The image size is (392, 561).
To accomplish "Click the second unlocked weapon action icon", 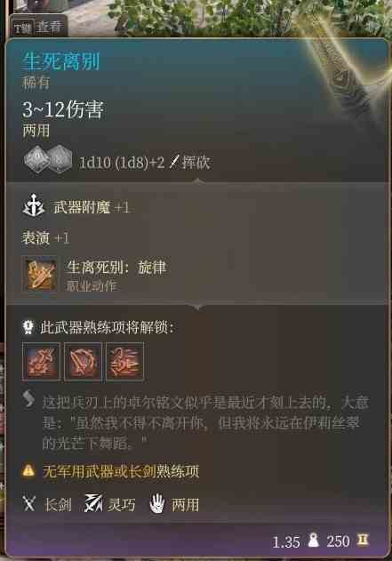I will point(83,361).
